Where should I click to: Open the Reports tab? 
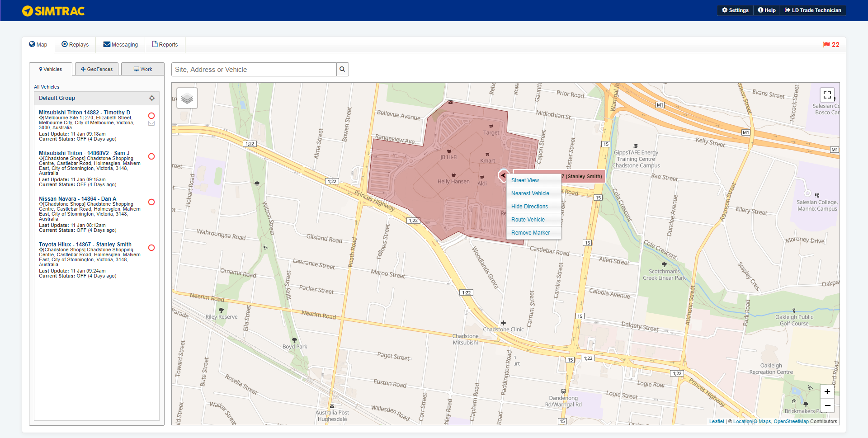pyautogui.click(x=165, y=44)
